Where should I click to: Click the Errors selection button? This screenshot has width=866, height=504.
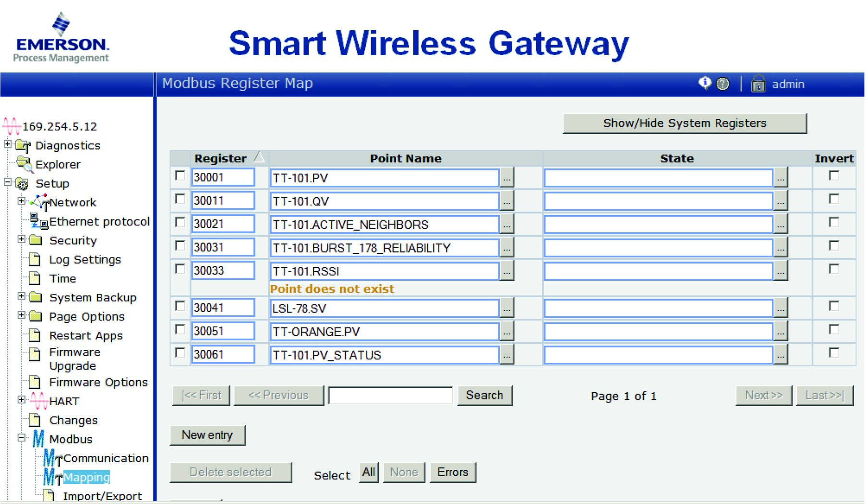pos(453,472)
